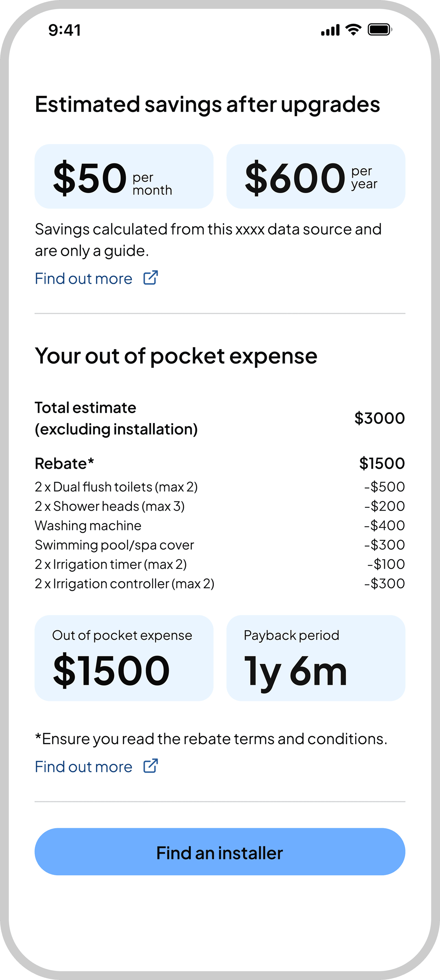Tap the external link icon under savings note

pyautogui.click(x=151, y=278)
